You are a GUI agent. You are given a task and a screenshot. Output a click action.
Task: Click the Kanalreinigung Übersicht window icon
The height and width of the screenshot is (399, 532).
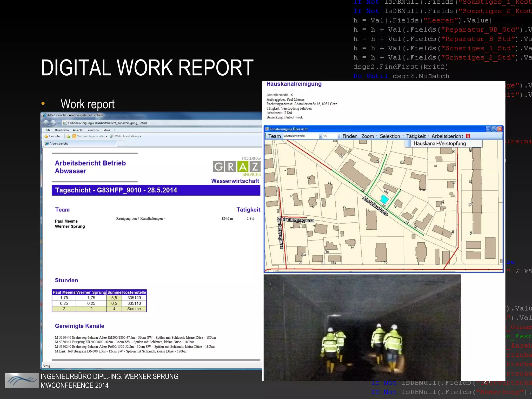(x=267, y=129)
